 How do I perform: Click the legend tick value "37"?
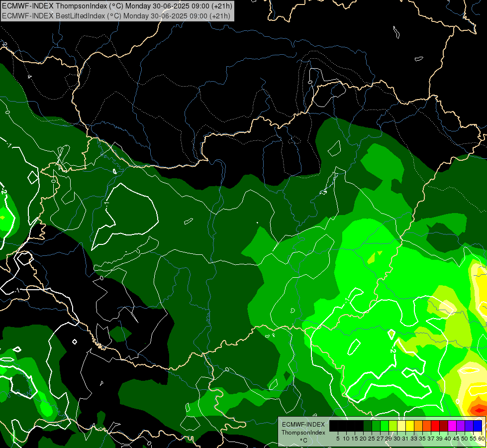tap(431, 439)
